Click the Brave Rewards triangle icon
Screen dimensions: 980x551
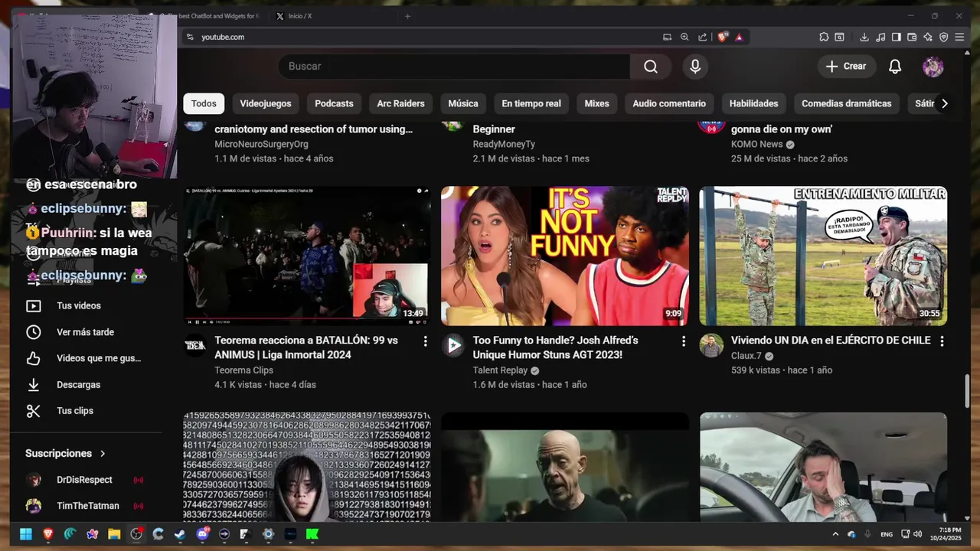click(x=739, y=37)
